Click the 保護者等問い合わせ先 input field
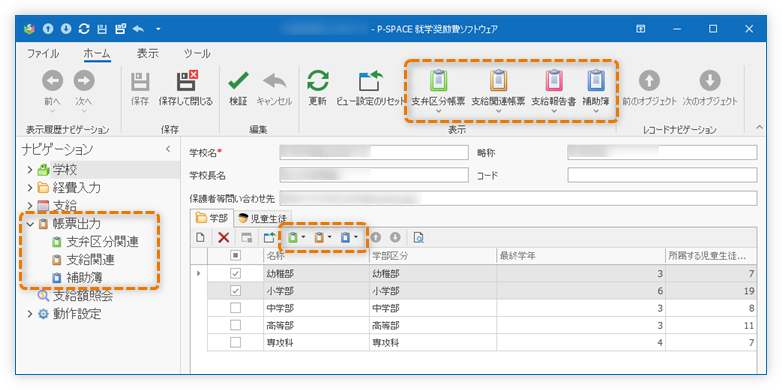The width and height of the screenshot is (782, 390). (518, 198)
